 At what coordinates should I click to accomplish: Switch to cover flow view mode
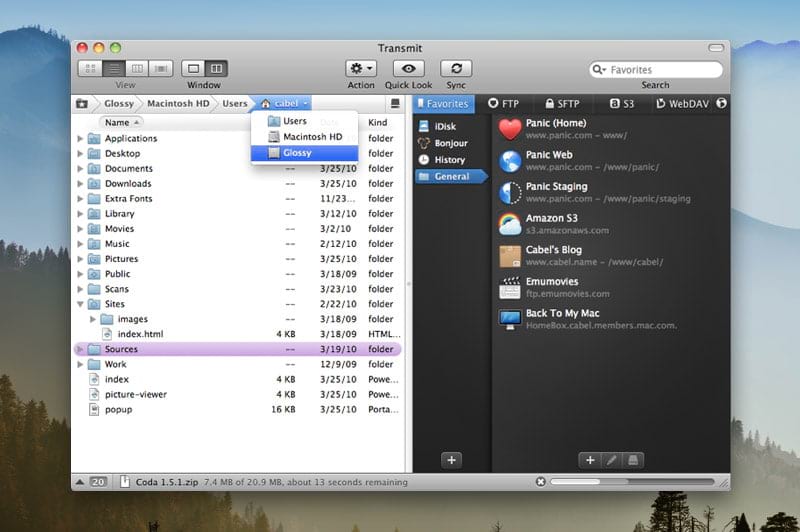tap(161, 68)
